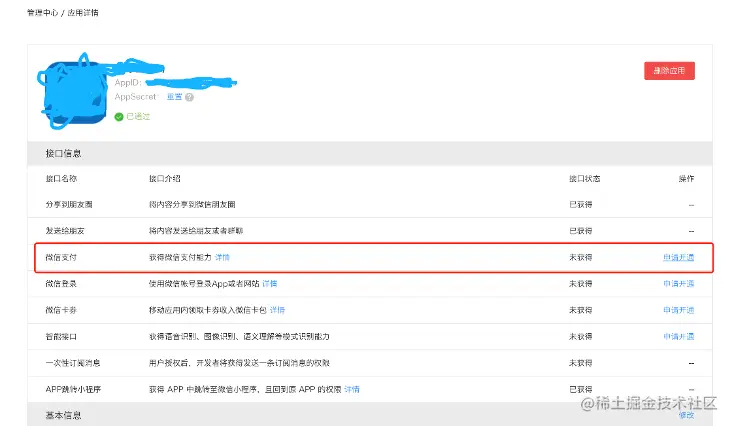Click the 已获得 status for APP跳转小程序
Viewport: 732px width, 426px height.
[x=581, y=389]
